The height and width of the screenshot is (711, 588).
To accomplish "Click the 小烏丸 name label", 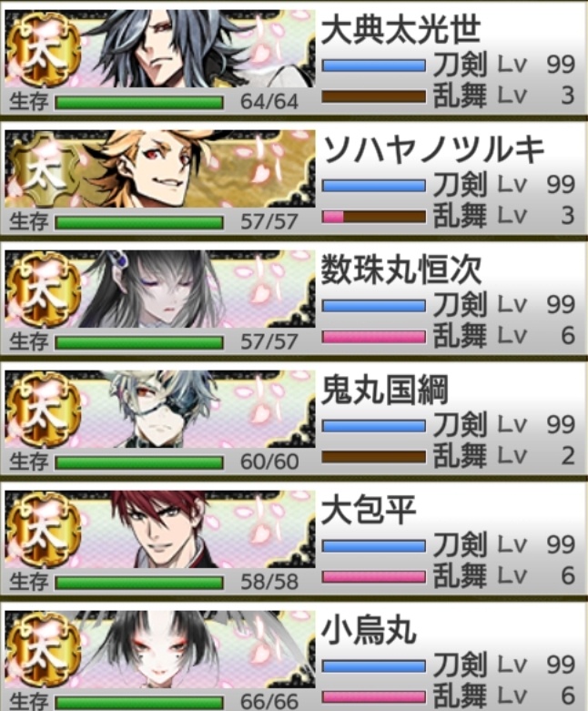I will click(369, 631).
